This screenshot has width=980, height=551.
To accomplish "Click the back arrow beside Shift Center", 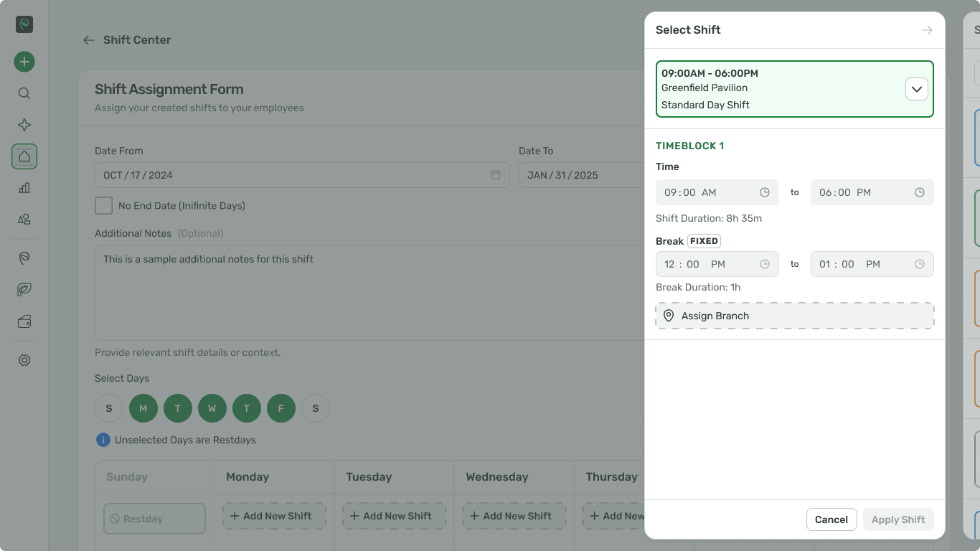I will (x=89, y=40).
